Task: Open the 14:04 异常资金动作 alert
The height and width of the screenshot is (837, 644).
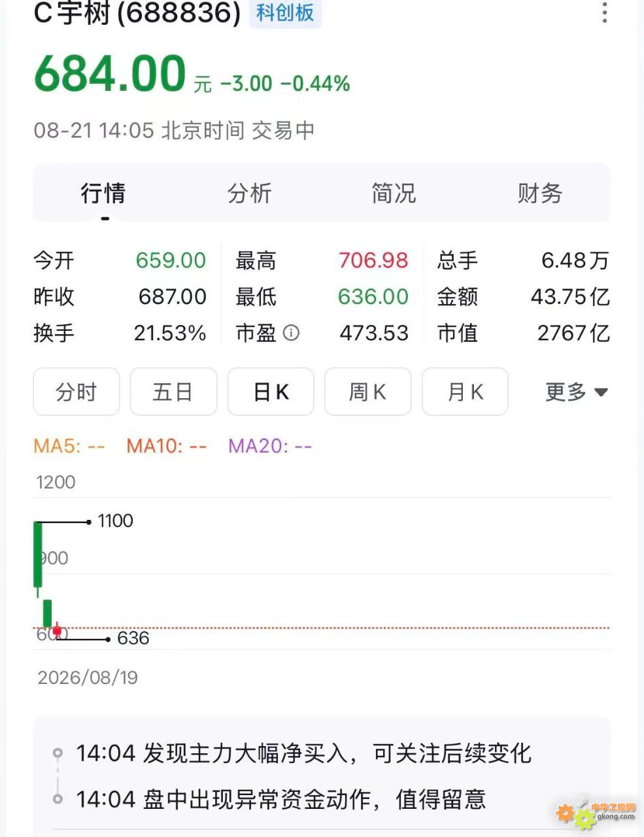Action: (x=281, y=799)
